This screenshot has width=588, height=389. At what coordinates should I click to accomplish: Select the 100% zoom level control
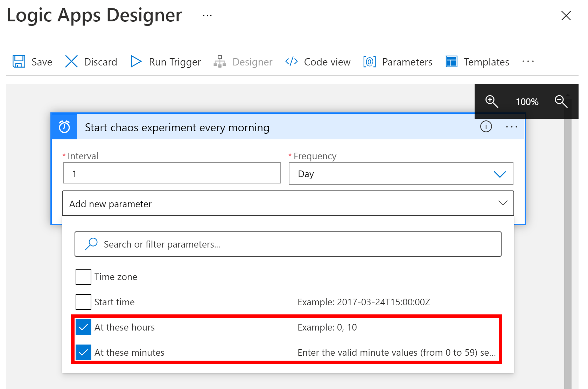tap(526, 102)
